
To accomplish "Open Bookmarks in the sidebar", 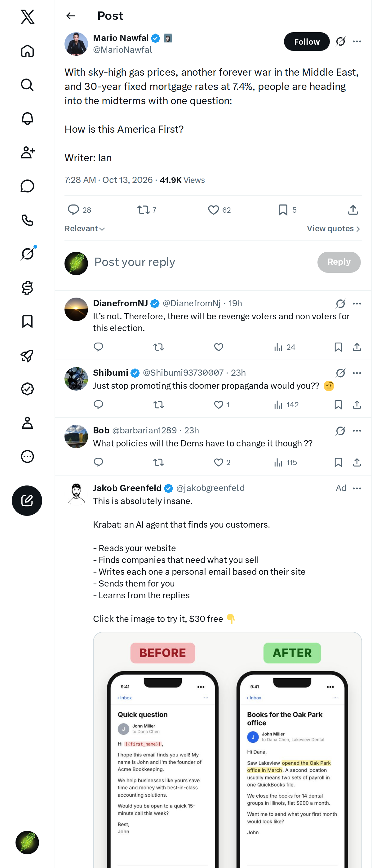I will pyautogui.click(x=27, y=321).
